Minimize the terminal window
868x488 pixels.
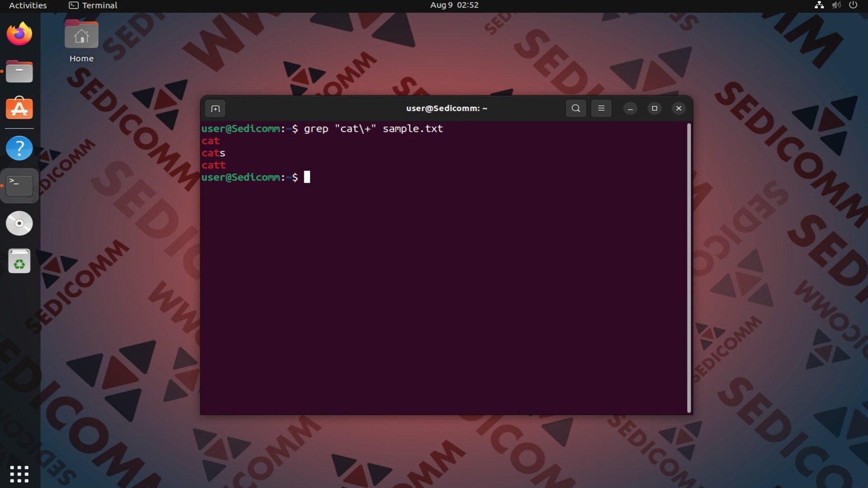pos(630,108)
